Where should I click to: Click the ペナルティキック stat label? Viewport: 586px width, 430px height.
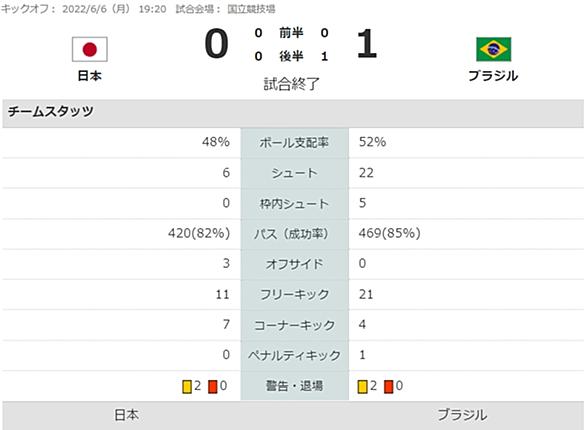tap(294, 355)
